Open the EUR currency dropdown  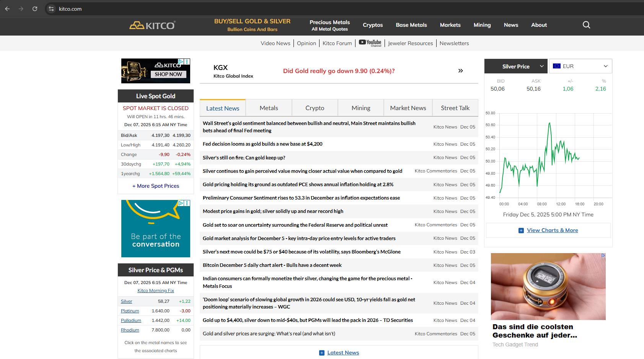[580, 66]
